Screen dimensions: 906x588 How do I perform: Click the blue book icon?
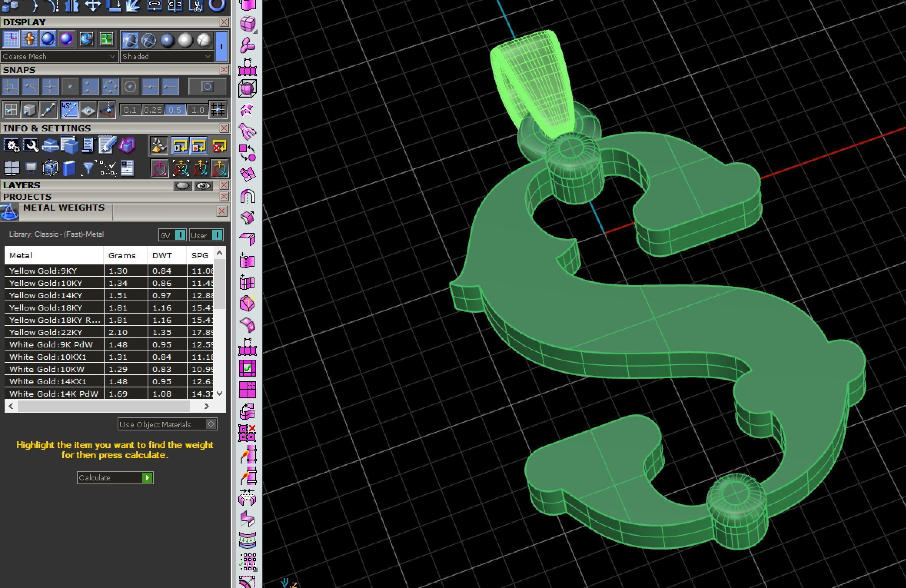coord(69,168)
